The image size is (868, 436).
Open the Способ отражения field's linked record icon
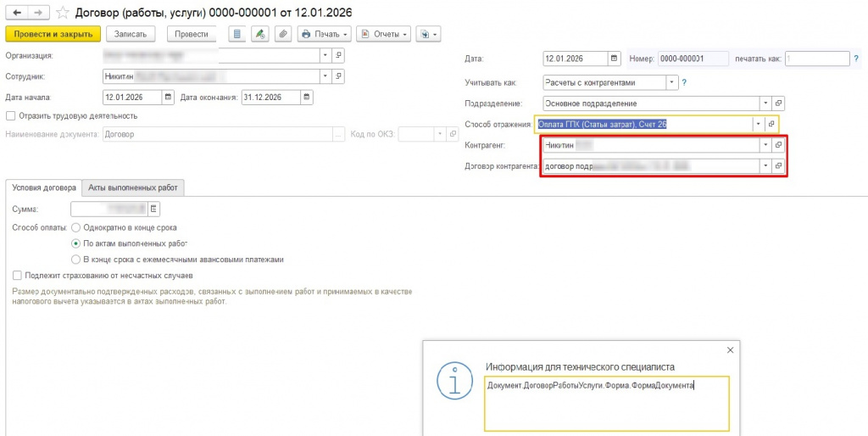click(x=771, y=124)
